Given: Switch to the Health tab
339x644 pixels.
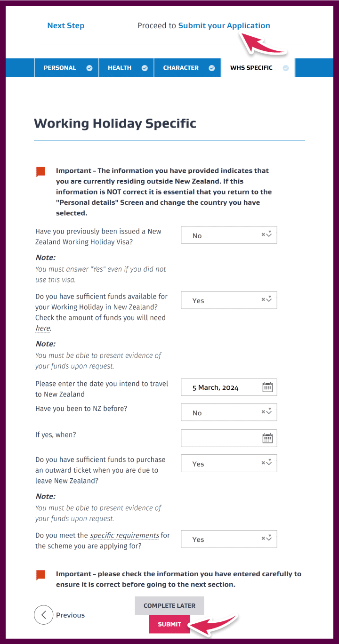Looking at the screenshot, I should pos(127,68).
